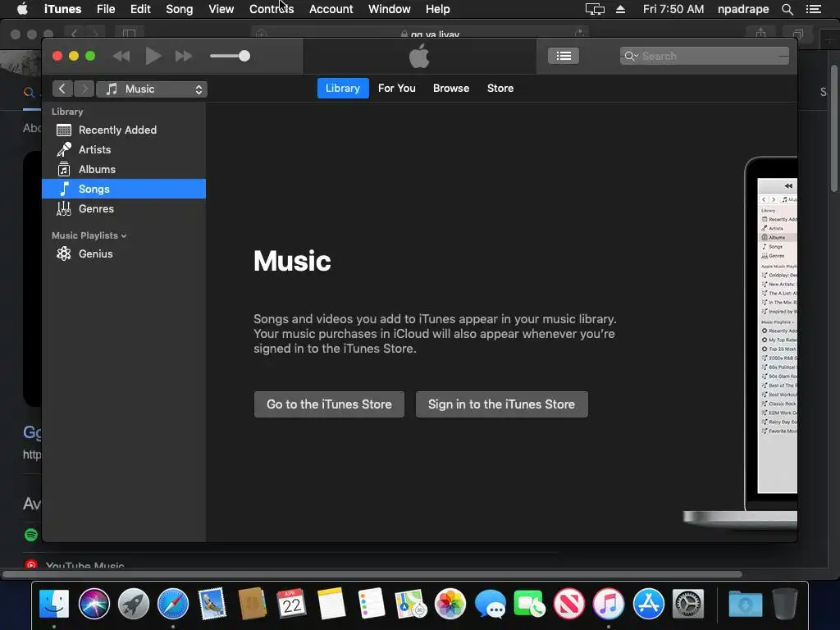
Task: Open FaceTime icon in dock
Action: point(529,604)
